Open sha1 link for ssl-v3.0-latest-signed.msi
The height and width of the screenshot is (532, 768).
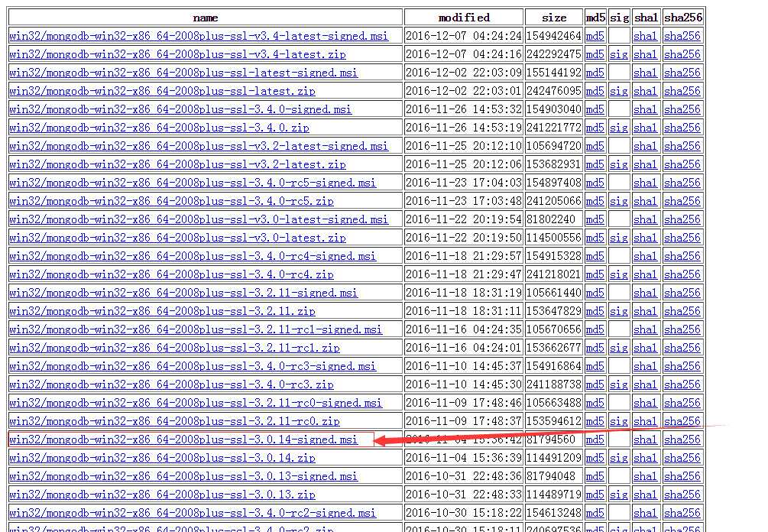(x=645, y=219)
